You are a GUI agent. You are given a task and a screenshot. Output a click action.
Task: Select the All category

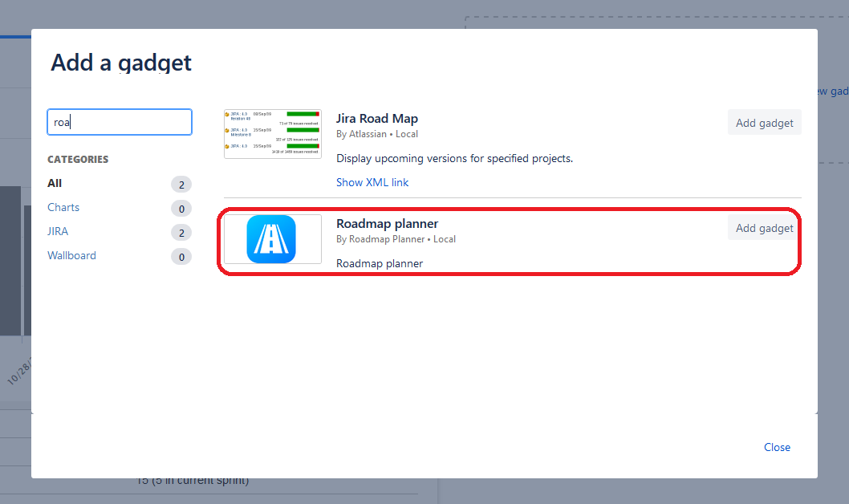[55, 183]
